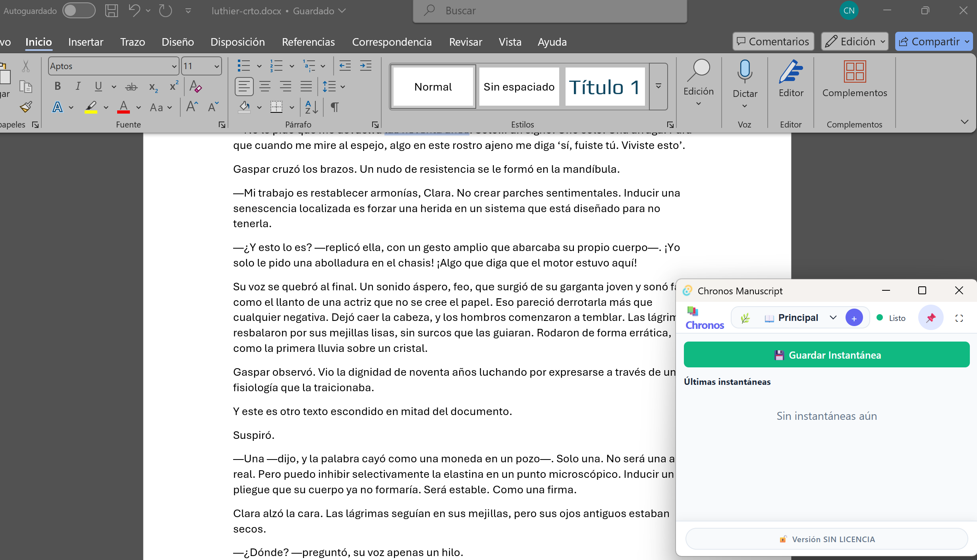This screenshot has height=560, width=977.
Task: Toggle Strikethrough formatting
Action: (131, 87)
